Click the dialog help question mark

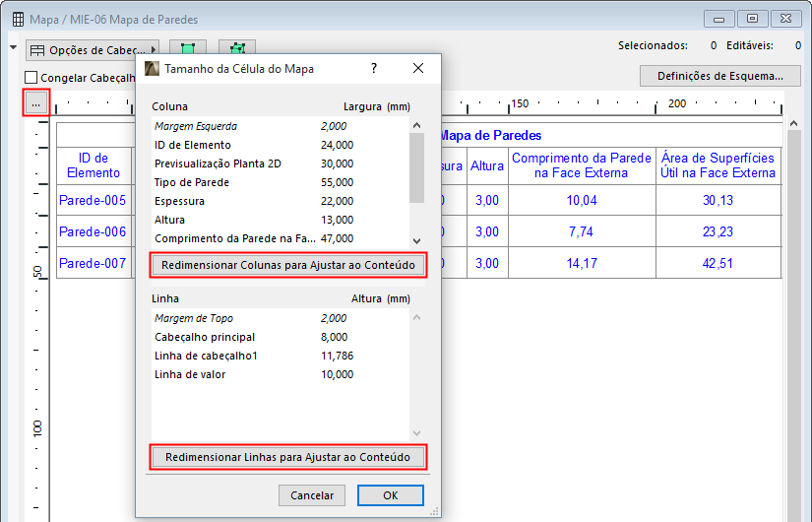pyautogui.click(x=374, y=68)
